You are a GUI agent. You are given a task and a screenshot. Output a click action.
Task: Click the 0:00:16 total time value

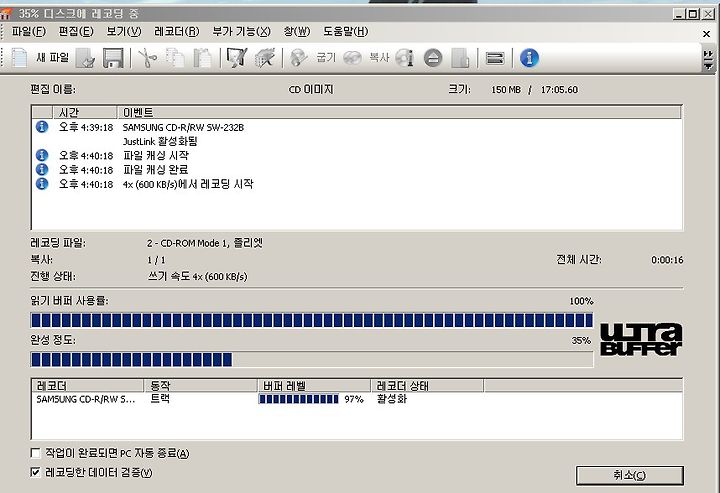tap(667, 260)
